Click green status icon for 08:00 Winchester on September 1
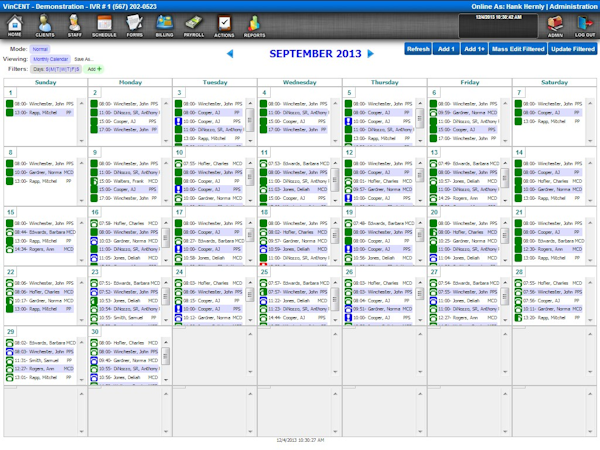The image size is (600, 450). (x=10, y=104)
